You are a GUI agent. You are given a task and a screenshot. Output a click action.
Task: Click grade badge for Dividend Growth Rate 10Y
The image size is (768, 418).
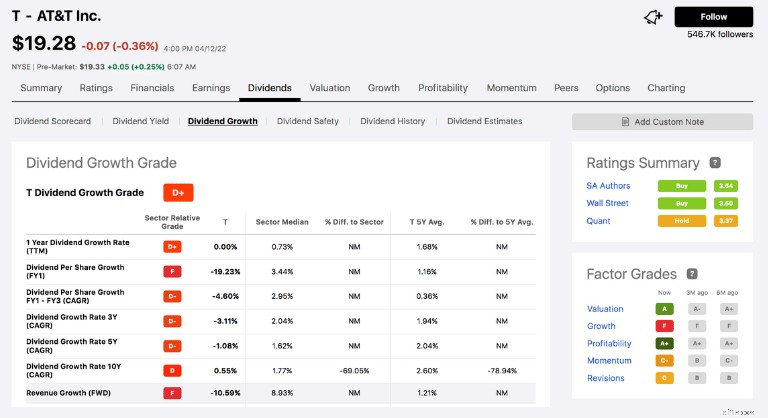172,370
